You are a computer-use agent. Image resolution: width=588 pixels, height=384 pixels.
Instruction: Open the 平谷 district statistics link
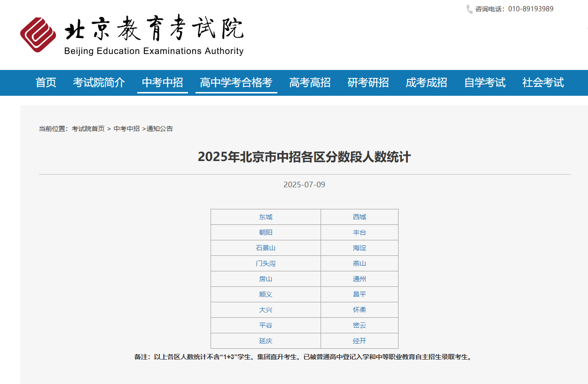point(266,325)
